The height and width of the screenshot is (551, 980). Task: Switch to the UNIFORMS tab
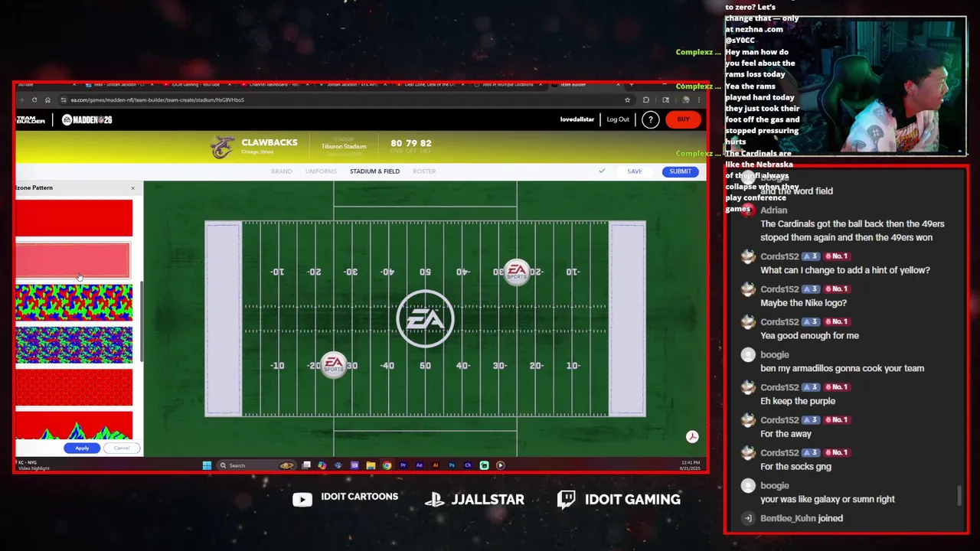[x=321, y=171]
